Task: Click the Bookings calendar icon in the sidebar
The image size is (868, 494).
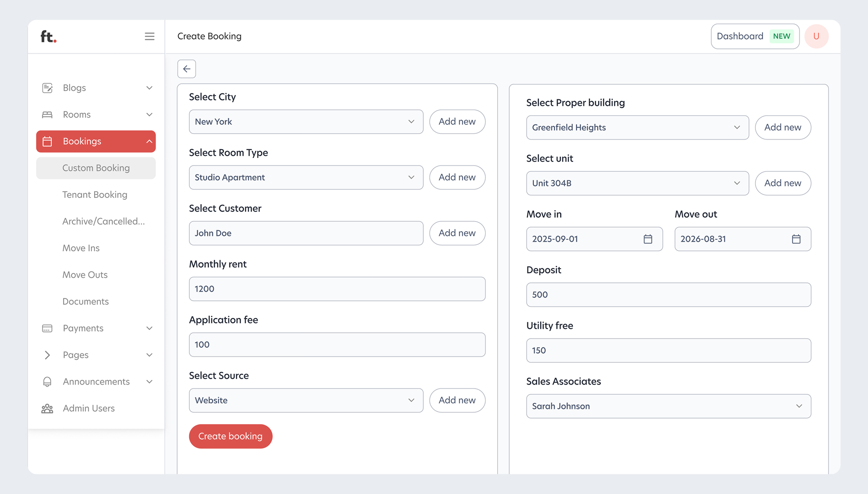Action: tap(47, 141)
